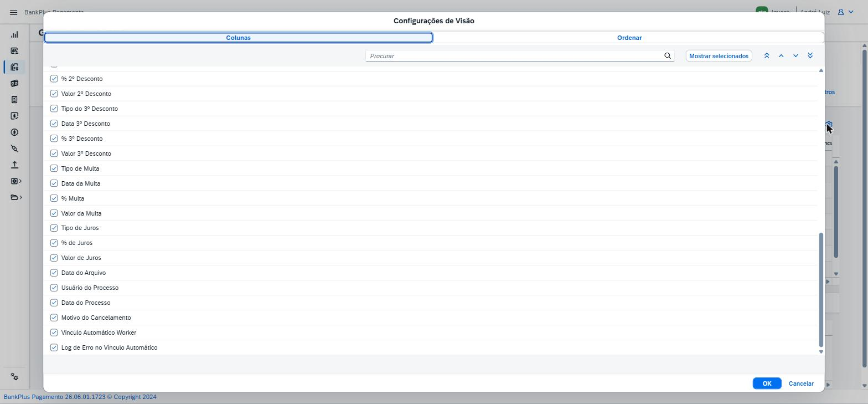Toggle the 'Valor de Juros' checkbox
This screenshot has height=404, width=868.
point(54,258)
